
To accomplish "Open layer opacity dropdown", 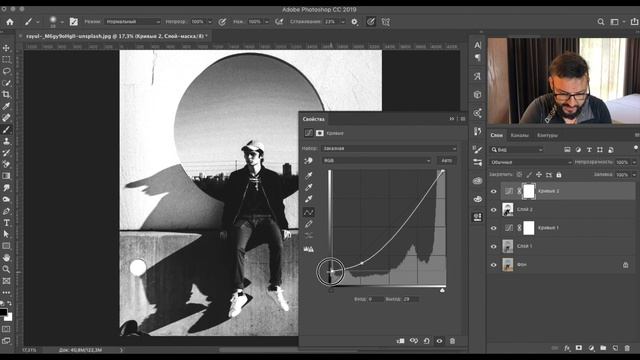I will pyautogui.click(x=634, y=162).
